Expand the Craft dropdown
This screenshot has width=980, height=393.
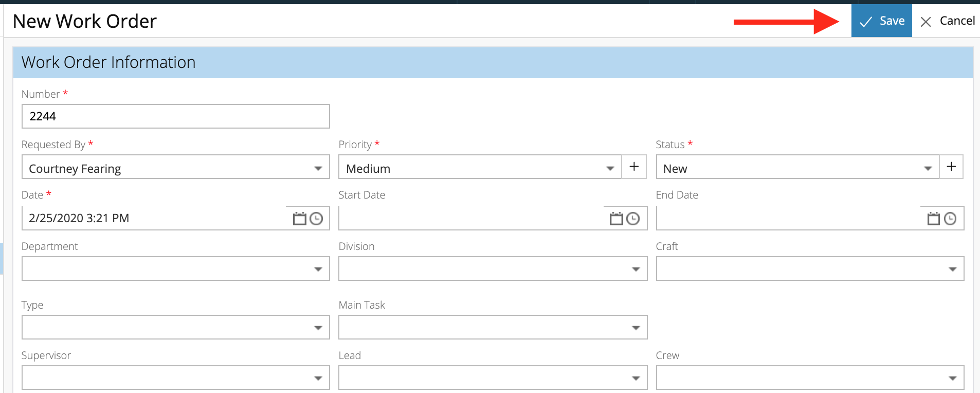click(810, 269)
